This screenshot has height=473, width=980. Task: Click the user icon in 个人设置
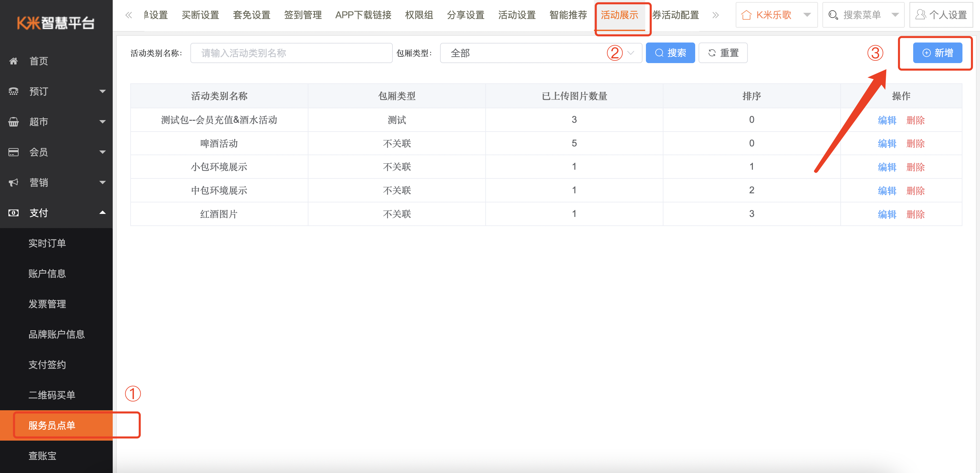click(920, 15)
